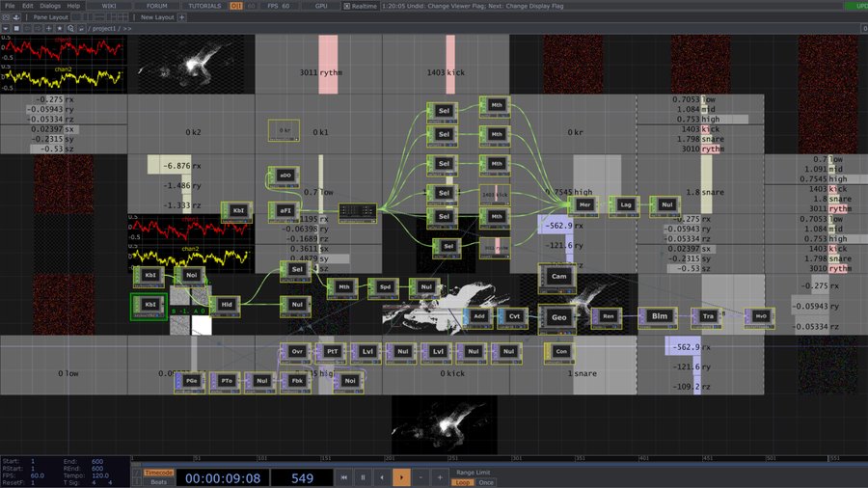This screenshot has width=868, height=488.
Task: Jump to start of timeline
Action: point(343,477)
